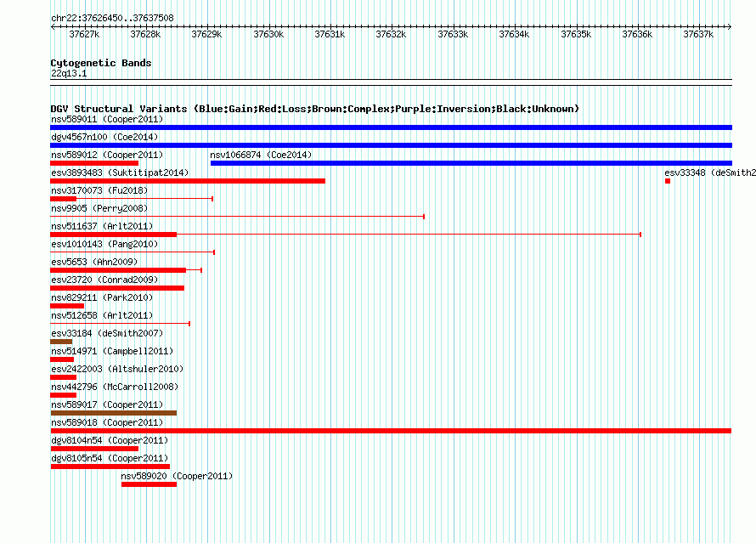Open esv2422003 (Altshuler2010) label
The width and height of the screenshot is (756, 543).
pyautogui.click(x=117, y=369)
